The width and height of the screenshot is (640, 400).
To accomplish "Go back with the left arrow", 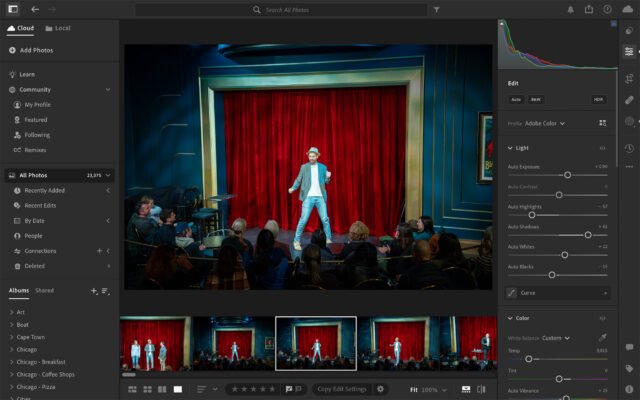I will (35, 9).
